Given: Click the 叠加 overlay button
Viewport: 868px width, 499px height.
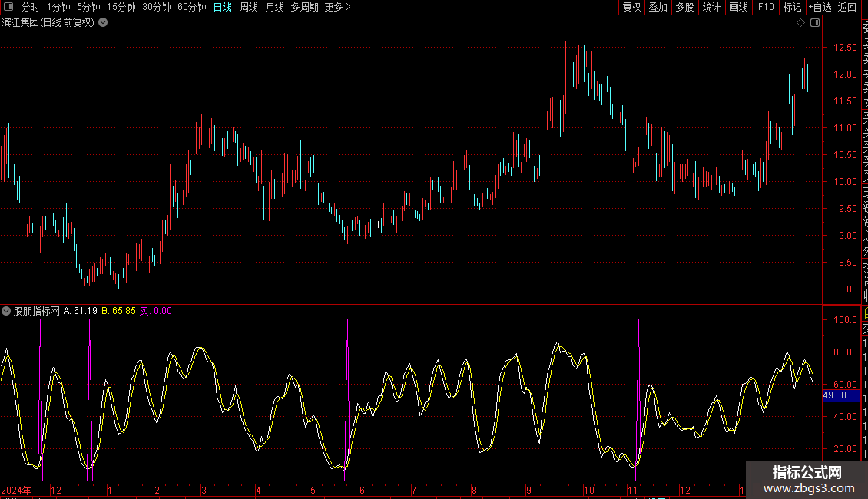Looking at the screenshot, I should (x=658, y=7).
